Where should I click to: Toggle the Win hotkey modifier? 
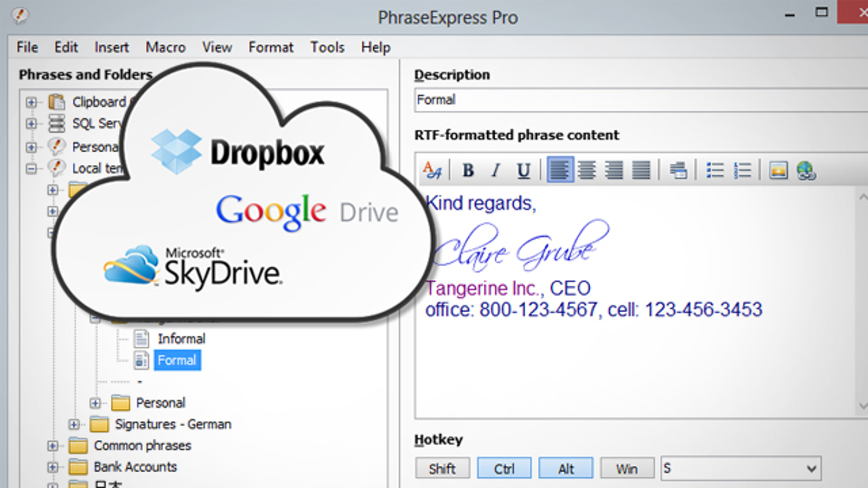pyautogui.click(x=627, y=468)
